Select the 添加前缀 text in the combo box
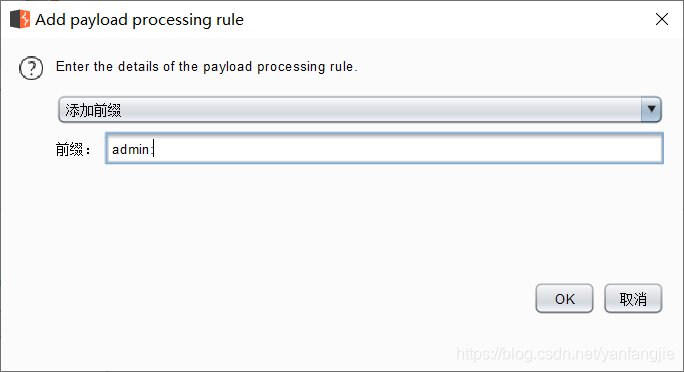 pyautogui.click(x=93, y=110)
